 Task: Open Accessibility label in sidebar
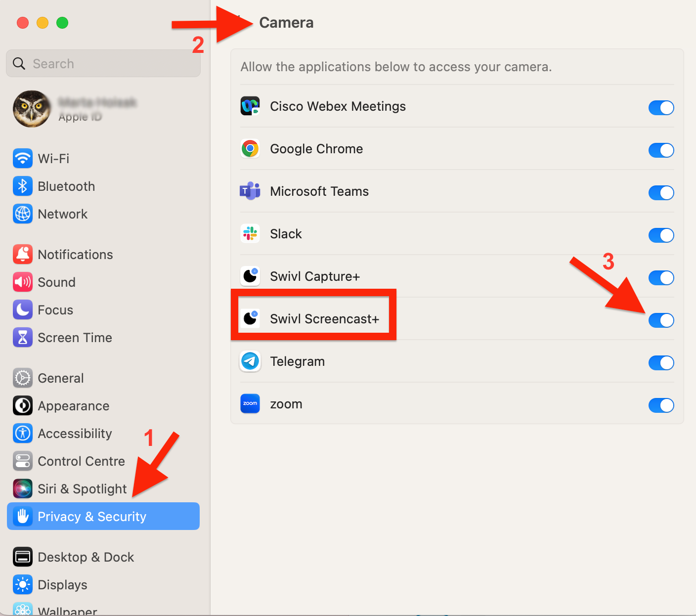tap(75, 434)
